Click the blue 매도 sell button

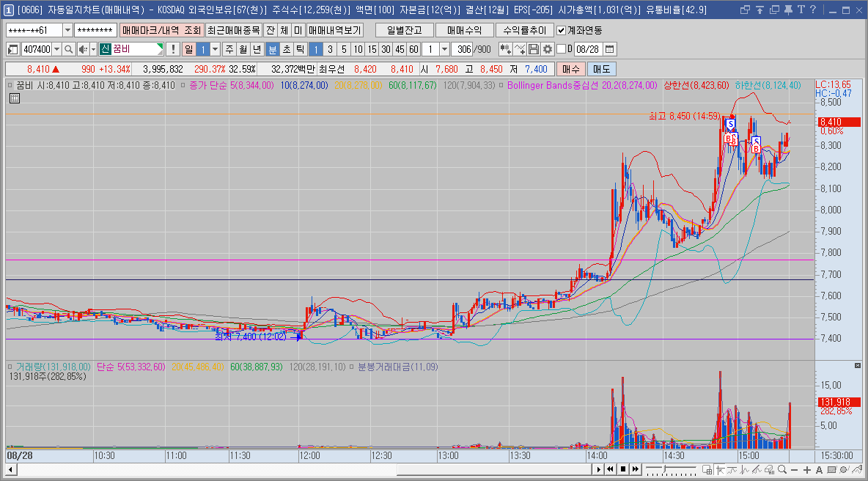(x=601, y=69)
